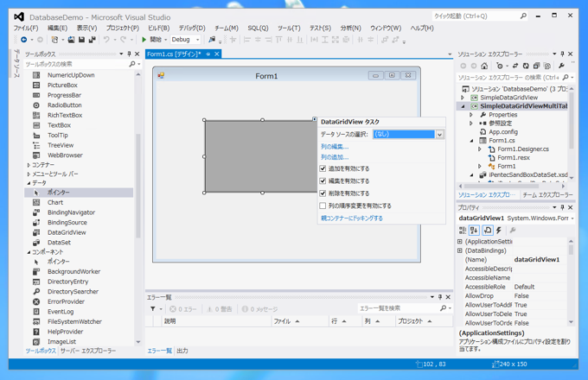Screen dimensions: 588x380
Task: Click the 親コンテナーにドッキングする link
Action: click(352, 218)
